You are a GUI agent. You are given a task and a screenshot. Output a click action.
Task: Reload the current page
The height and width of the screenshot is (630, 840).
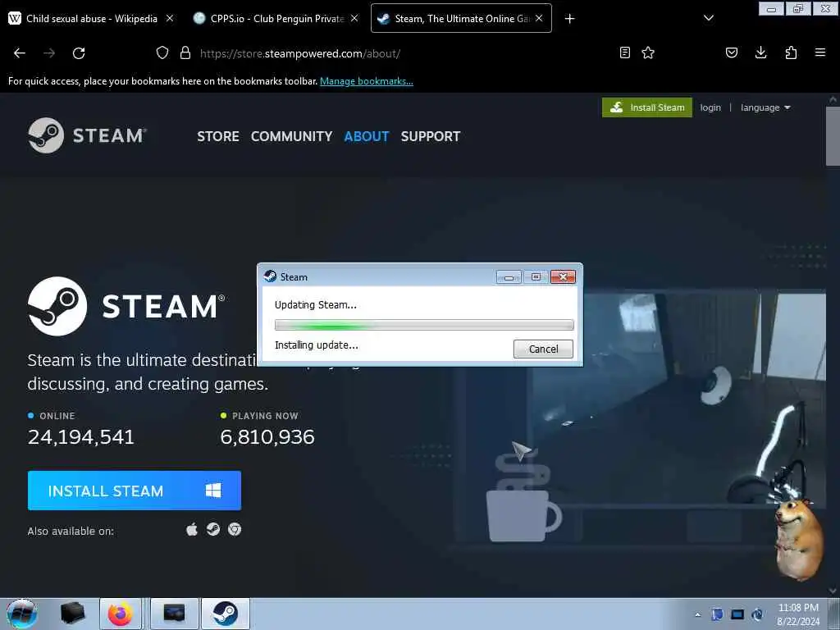tap(79, 53)
